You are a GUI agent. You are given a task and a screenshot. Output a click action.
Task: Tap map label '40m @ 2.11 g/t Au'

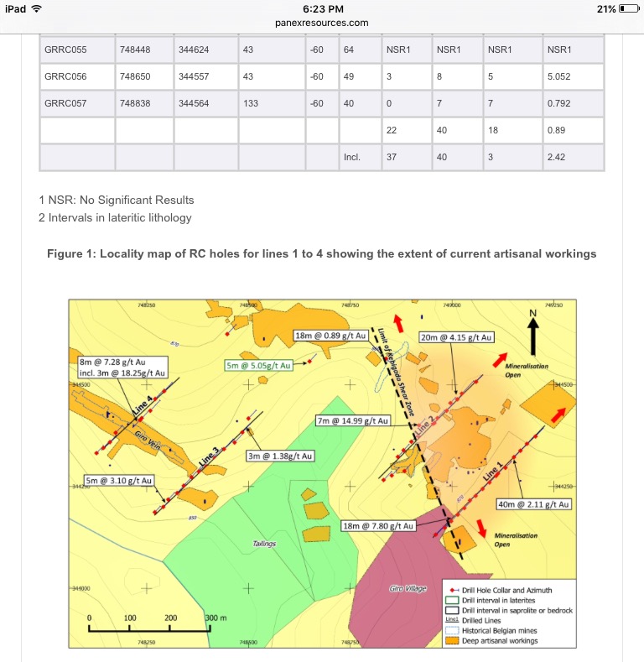(x=533, y=504)
